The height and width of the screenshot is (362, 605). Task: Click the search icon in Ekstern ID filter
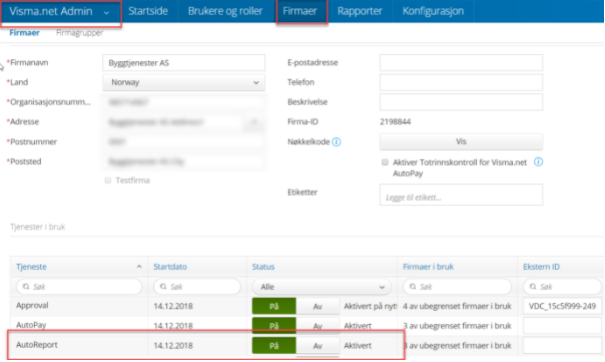533,287
